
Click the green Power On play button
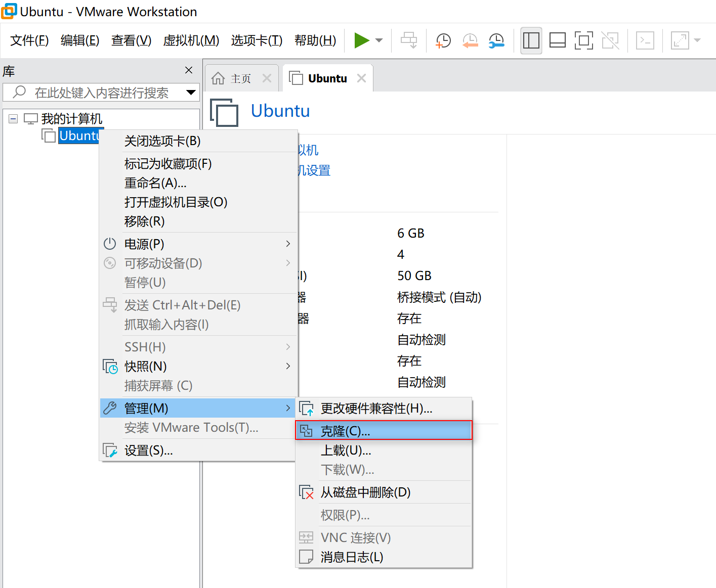tap(362, 40)
